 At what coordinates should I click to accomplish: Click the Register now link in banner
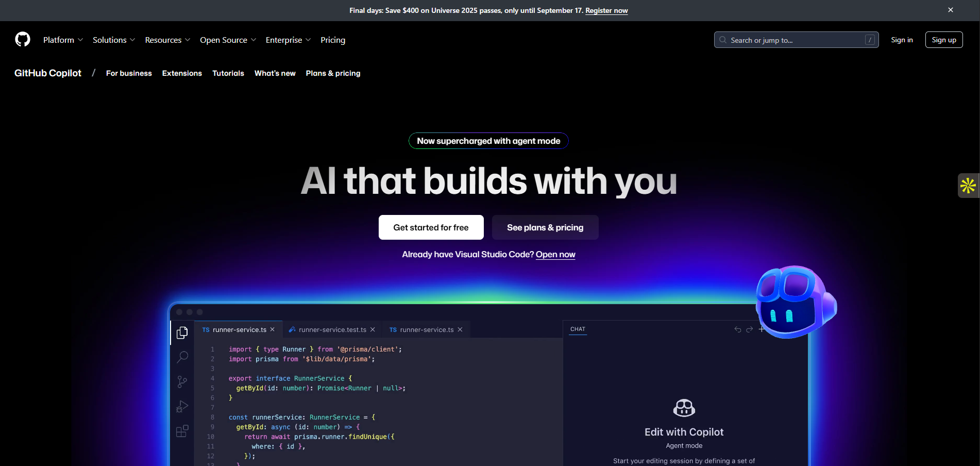pos(606,10)
